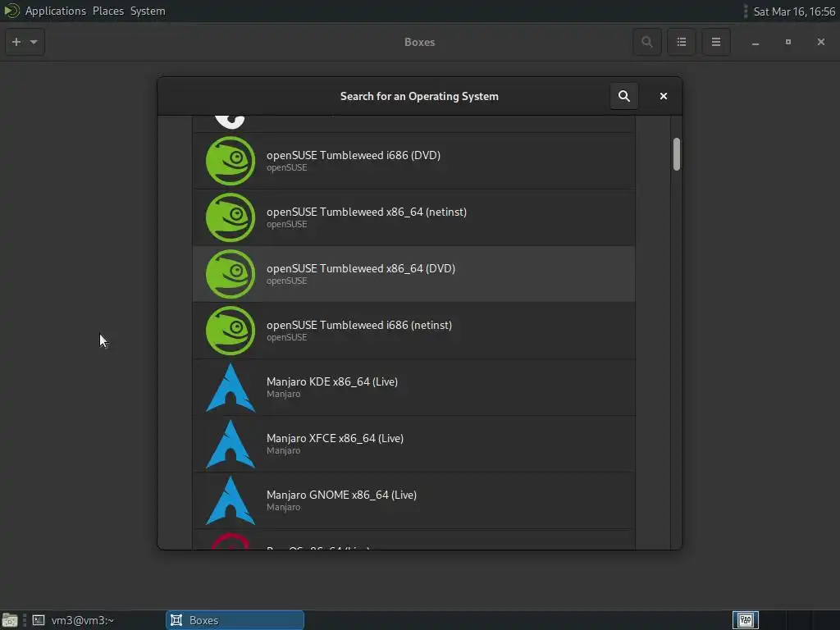Minimize the Boxes window

point(756,43)
